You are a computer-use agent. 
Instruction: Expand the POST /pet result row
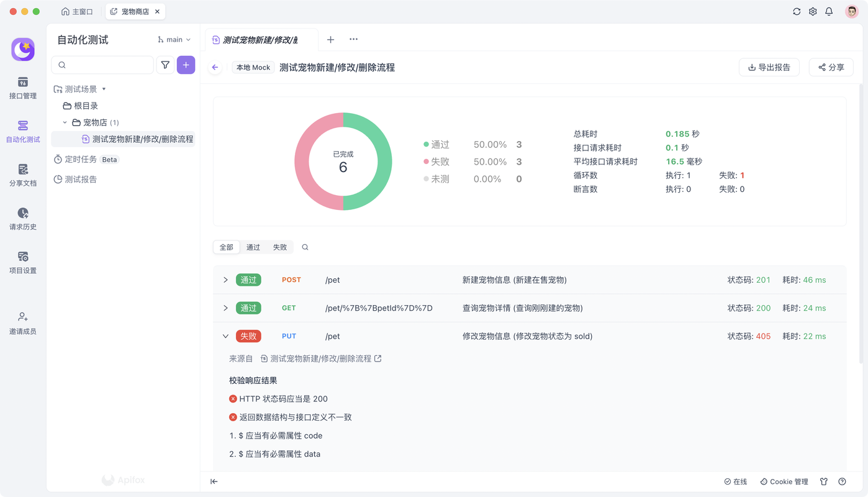click(x=225, y=280)
